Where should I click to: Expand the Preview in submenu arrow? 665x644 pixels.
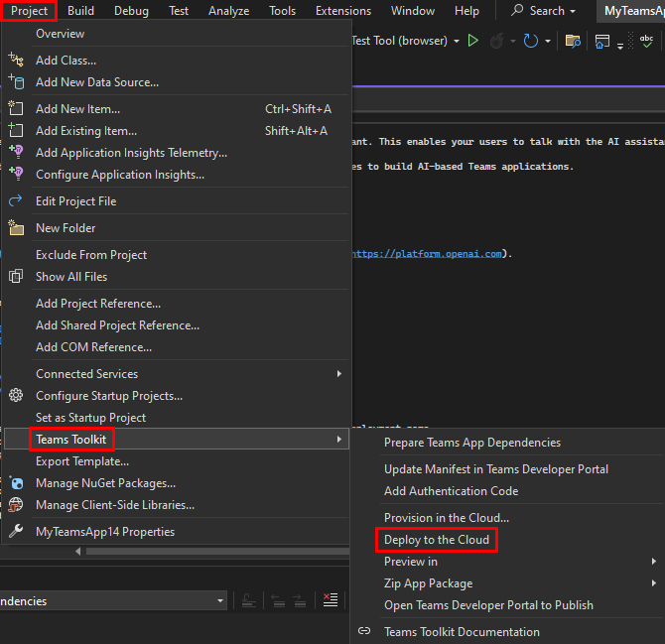tap(654, 562)
